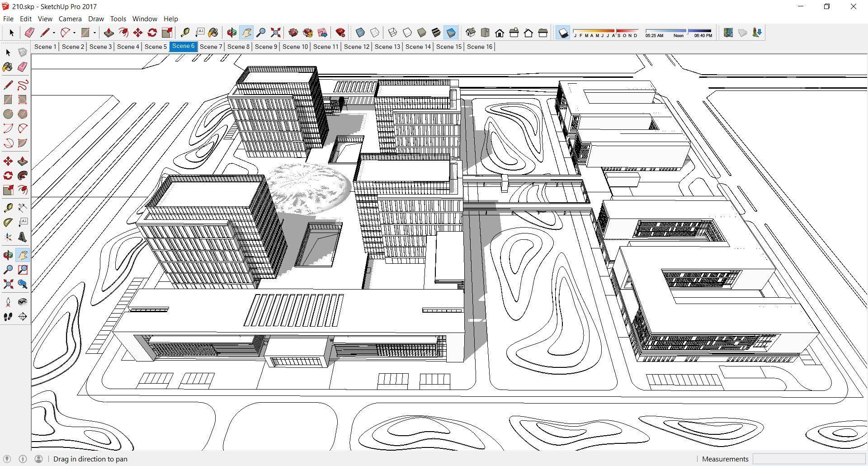Click the Add Location icon
The width and height of the screenshot is (868, 466).
(728, 33)
